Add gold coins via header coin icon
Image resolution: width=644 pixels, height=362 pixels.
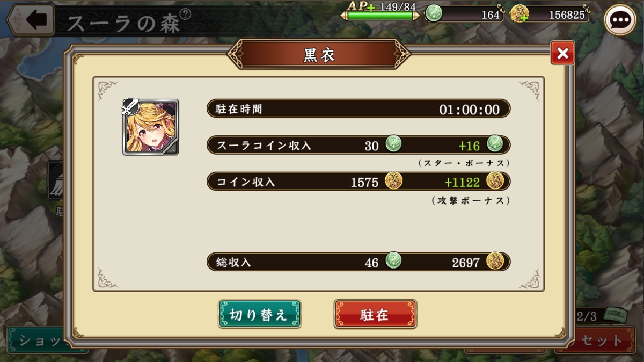[519, 13]
